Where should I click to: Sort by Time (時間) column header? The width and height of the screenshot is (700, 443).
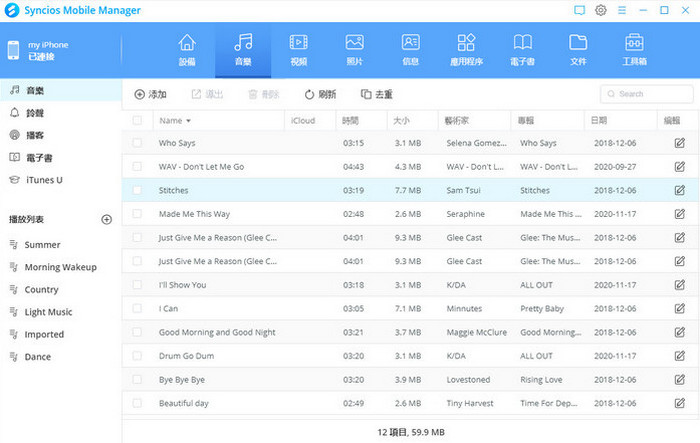(361, 121)
